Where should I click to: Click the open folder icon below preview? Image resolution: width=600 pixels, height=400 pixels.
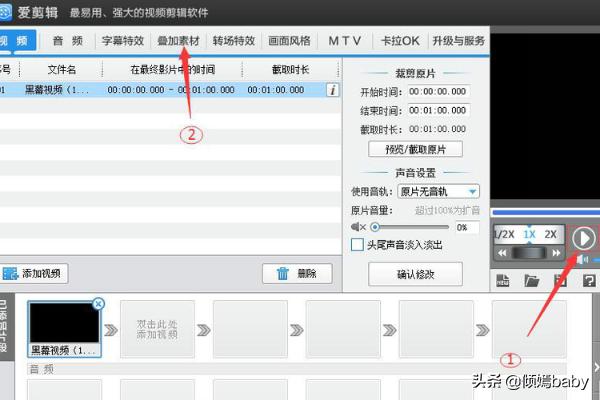[532, 282]
